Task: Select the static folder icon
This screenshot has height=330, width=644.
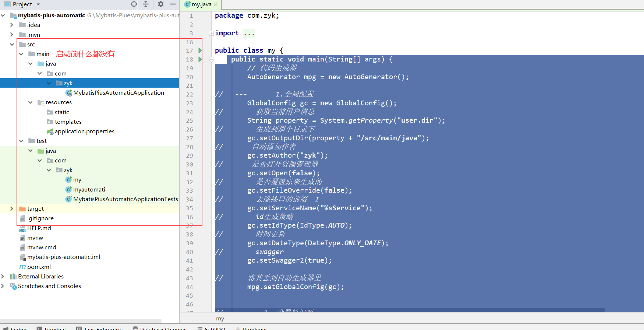Action: (x=50, y=112)
